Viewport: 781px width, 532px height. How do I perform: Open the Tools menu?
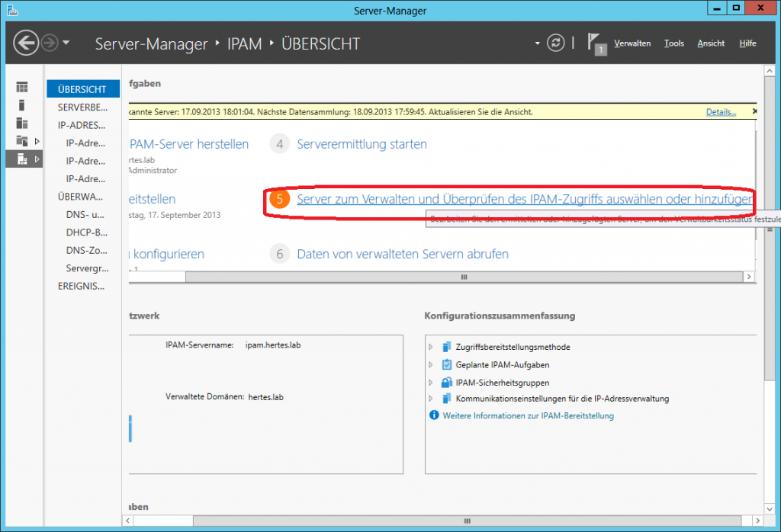point(673,43)
